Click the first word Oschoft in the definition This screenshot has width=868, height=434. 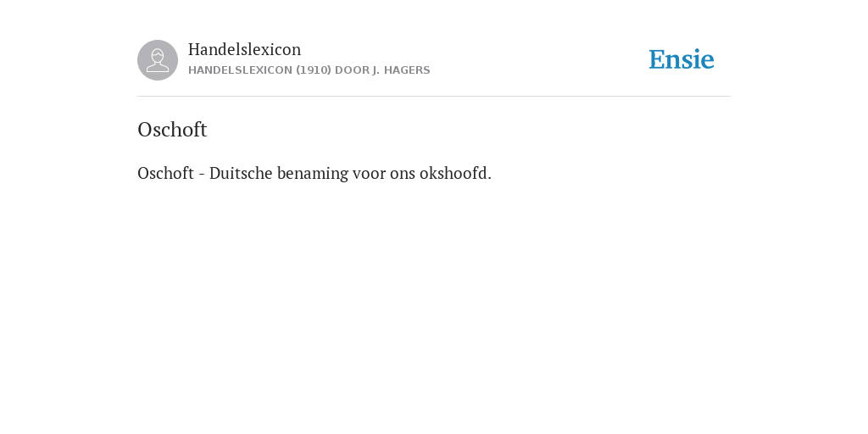coord(165,173)
